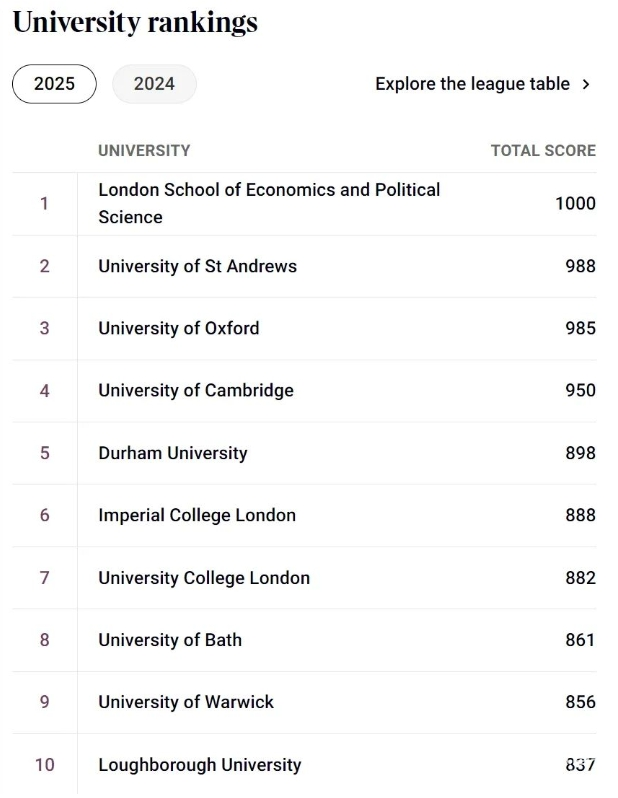The width and height of the screenshot is (618, 798).
Task: Click the University rankings heading
Action: coord(135,22)
